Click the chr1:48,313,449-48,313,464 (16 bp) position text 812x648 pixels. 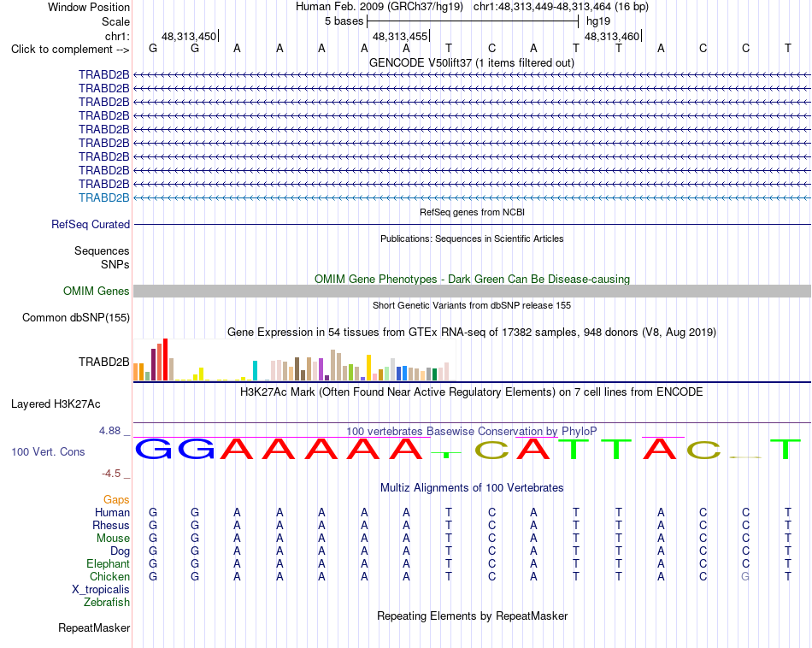(561, 7)
